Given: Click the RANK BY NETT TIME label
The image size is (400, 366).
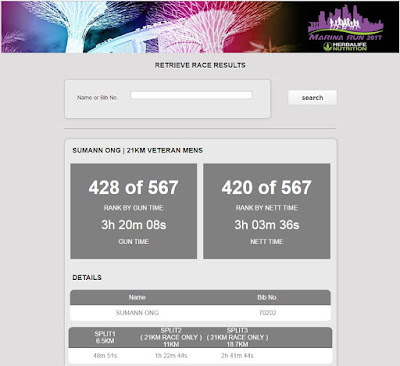Looking at the screenshot, I should [267, 208].
